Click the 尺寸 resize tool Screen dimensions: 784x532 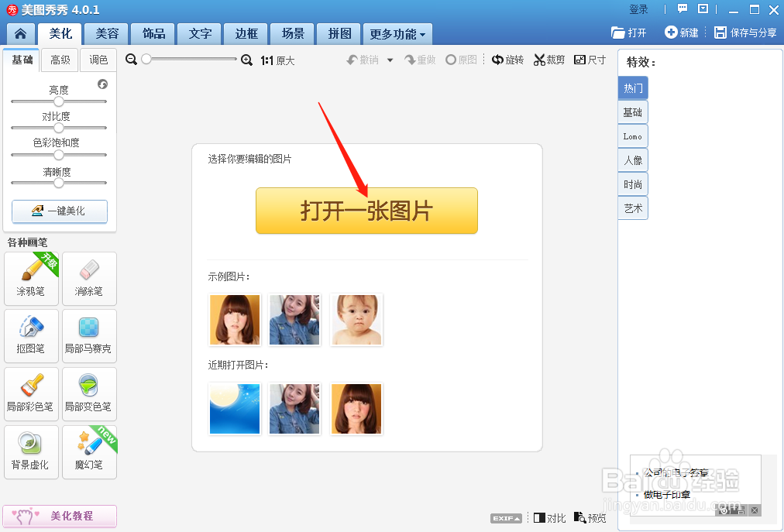[590, 60]
